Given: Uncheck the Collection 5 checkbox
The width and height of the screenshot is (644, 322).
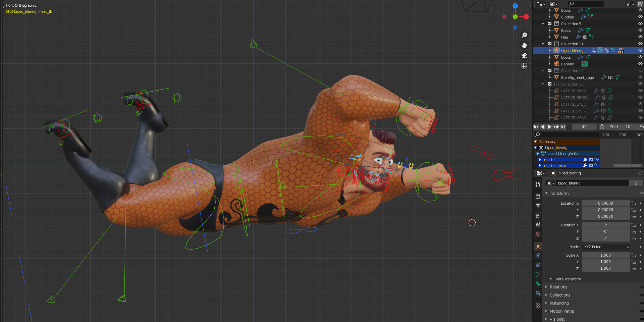Looking at the screenshot, I should 550,23.
